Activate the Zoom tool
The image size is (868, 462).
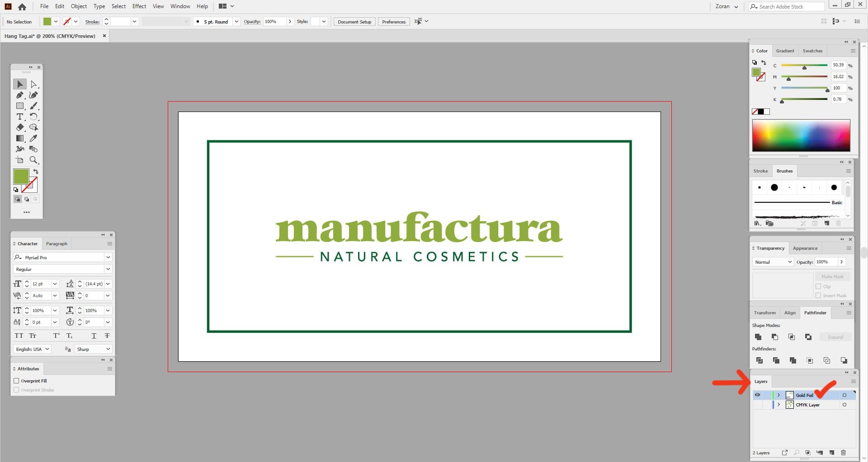pos(34,160)
